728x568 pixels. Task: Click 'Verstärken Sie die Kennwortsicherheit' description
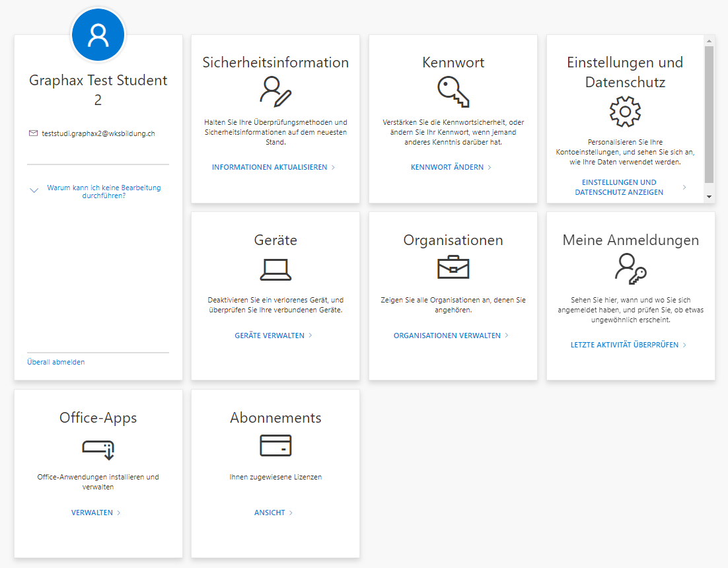coord(453,132)
